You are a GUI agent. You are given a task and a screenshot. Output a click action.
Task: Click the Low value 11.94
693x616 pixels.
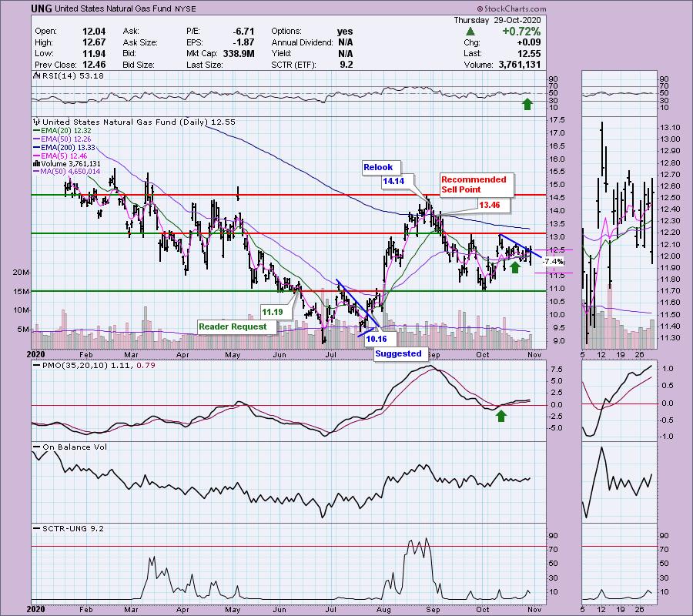click(x=94, y=53)
